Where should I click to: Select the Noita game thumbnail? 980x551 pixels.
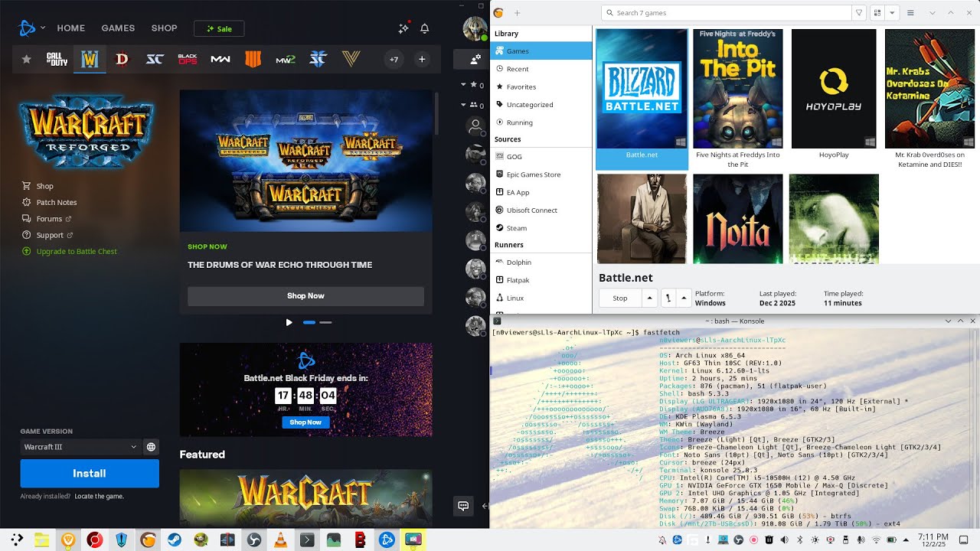coord(737,219)
